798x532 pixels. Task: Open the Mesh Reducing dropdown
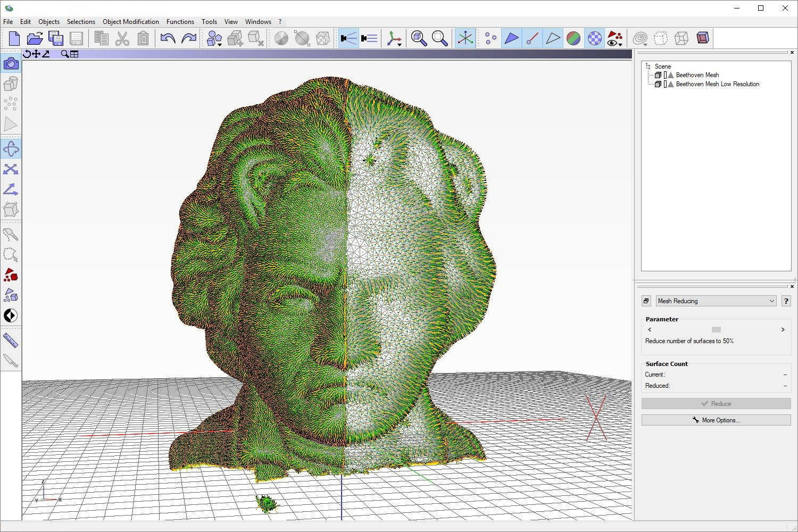[x=716, y=301]
